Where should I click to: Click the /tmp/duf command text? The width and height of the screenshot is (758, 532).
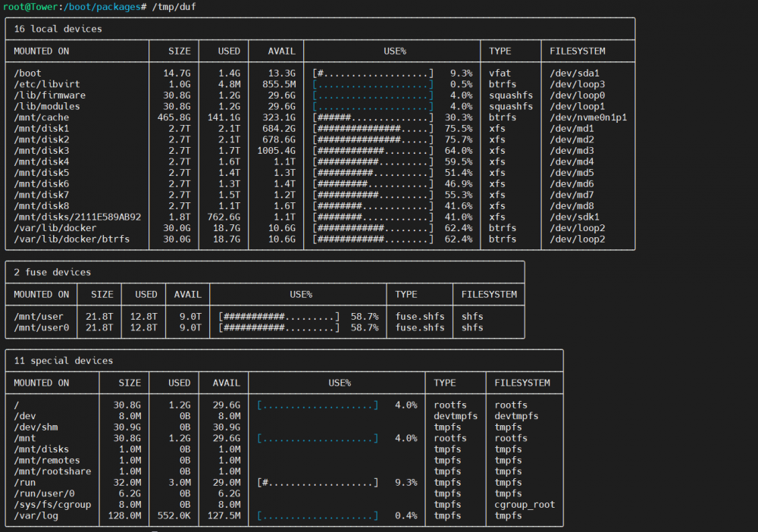174,7
